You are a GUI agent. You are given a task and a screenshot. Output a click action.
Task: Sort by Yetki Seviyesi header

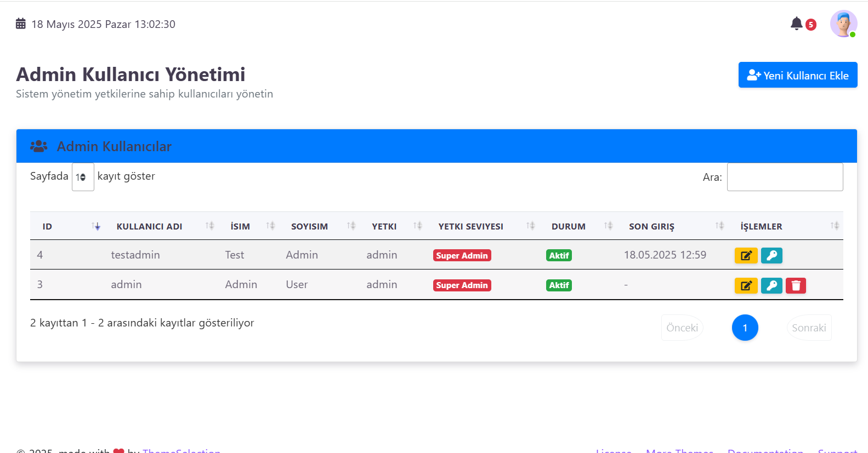[x=470, y=226]
